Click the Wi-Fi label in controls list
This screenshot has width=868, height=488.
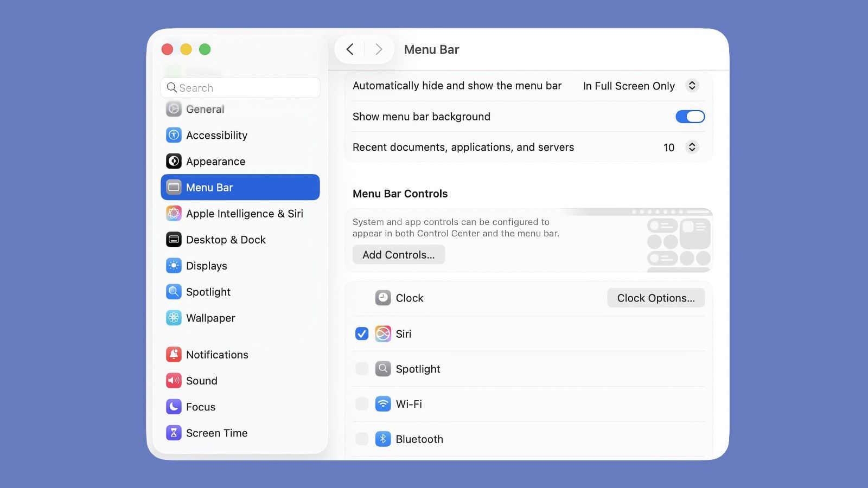tap(409, 404)
